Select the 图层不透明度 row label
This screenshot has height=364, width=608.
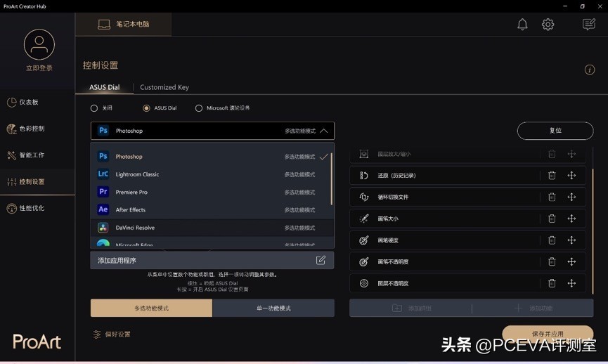[x=393, y=283]
